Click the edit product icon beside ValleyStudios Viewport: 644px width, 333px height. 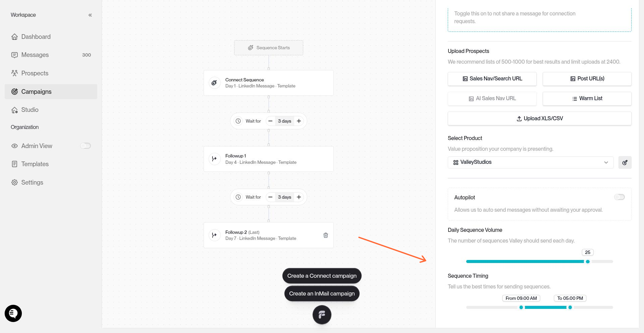tap(625, 162)
